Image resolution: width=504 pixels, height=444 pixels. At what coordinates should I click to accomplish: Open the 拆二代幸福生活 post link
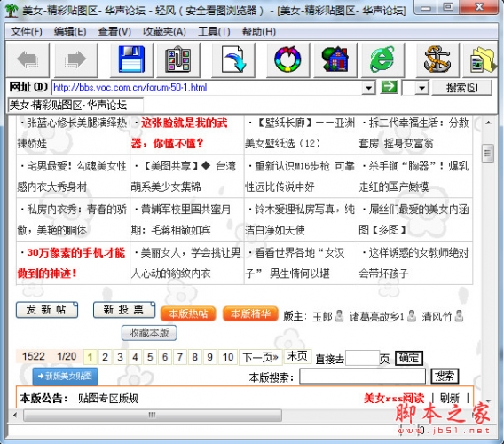coord(414,133)
